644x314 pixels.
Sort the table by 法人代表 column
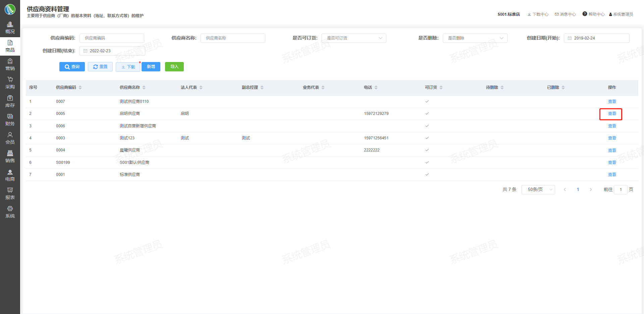[201, 87]
